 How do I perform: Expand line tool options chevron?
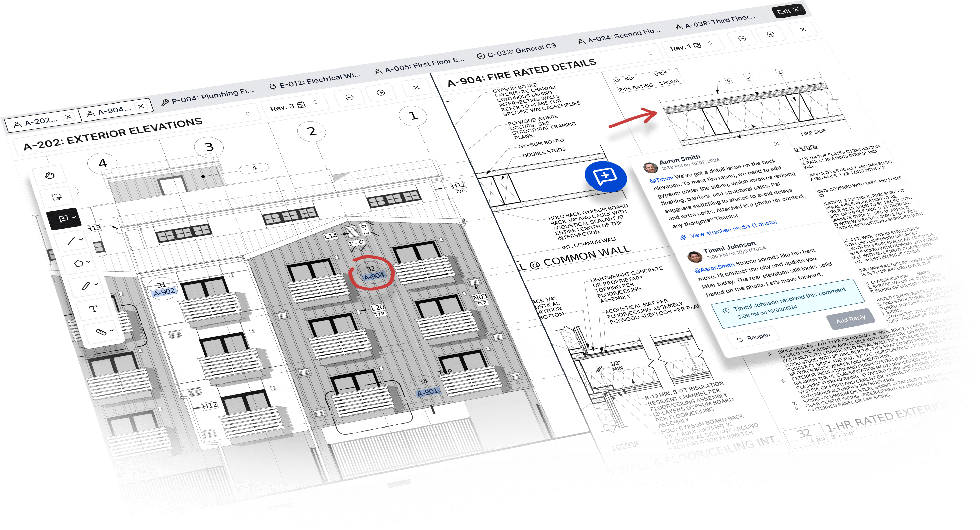coord(81,240)
